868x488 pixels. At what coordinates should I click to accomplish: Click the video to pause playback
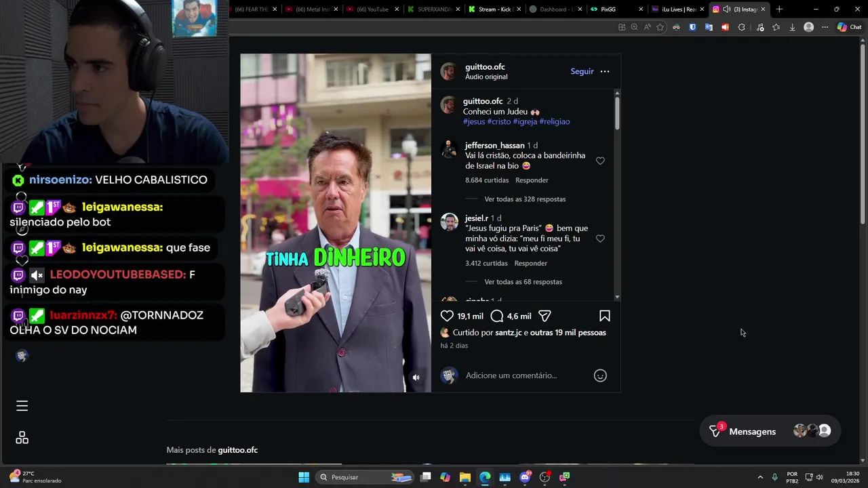[336, 223]
